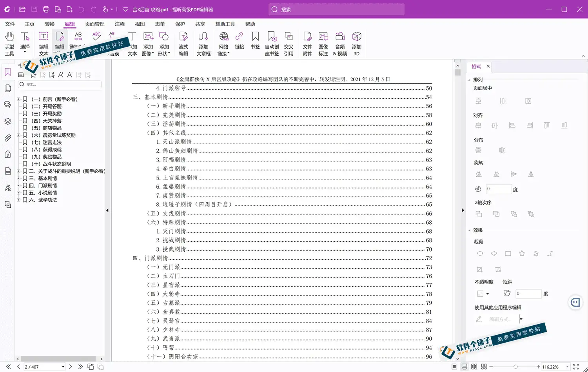Screen dimensions: 588x372
Task: Open the Comments panel in the sidebar
Action: click(x=7, y=105)
